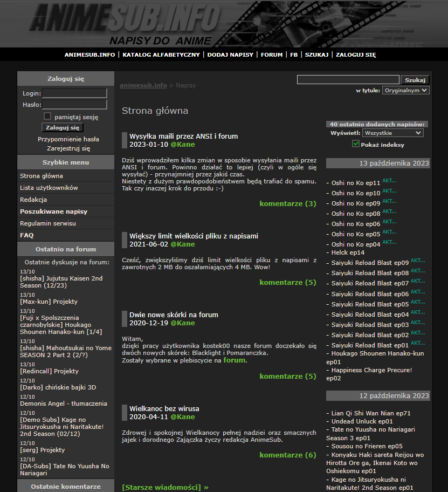Select 'Dodaj napisy' in the top menu
The width and height of the screenshot is (448, 492).
coord(230,54)
